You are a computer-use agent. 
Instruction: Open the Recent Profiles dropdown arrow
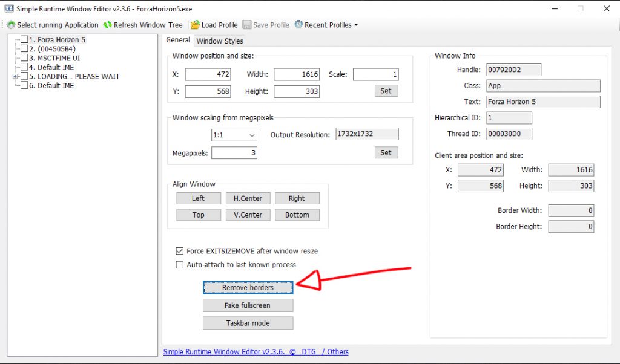[x=356, y=25]
